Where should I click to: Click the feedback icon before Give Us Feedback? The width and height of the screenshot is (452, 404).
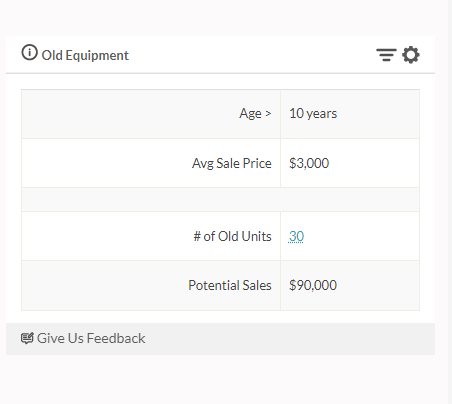coord(27,338)
